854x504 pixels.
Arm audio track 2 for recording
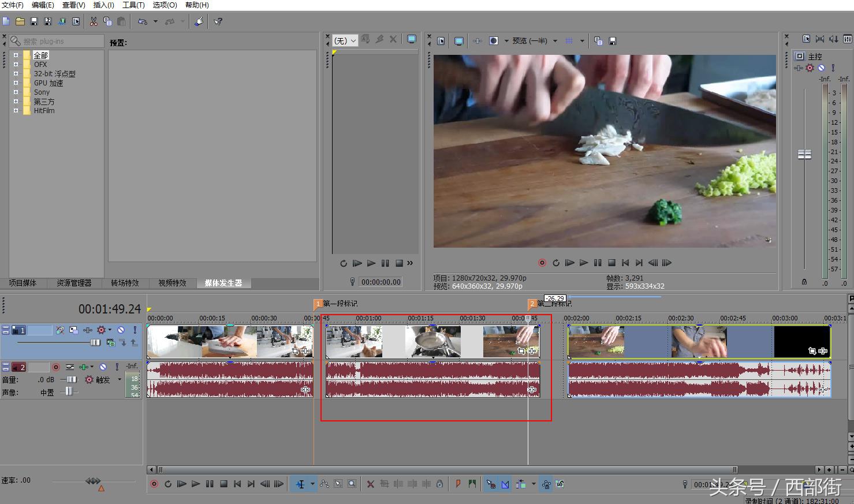(56, 367)
